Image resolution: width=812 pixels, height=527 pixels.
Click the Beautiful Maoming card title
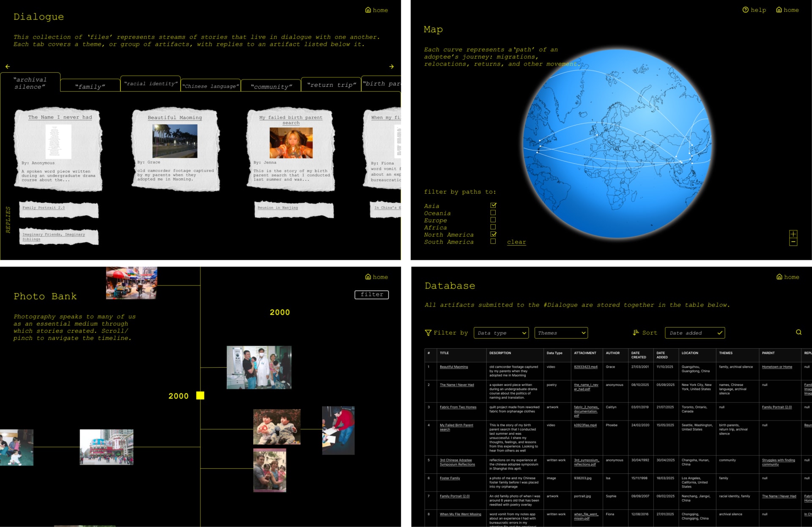pyautogui.click(x=175, y=117)
